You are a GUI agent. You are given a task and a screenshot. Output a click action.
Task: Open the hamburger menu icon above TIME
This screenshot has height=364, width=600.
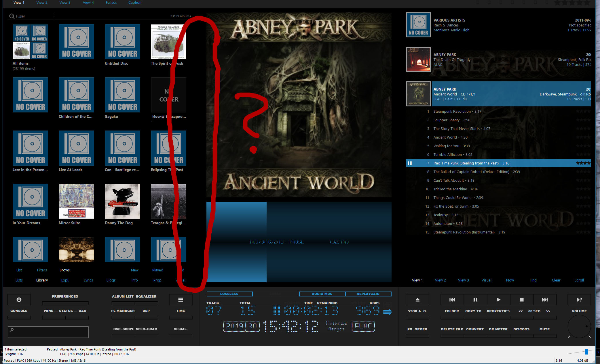181,300
